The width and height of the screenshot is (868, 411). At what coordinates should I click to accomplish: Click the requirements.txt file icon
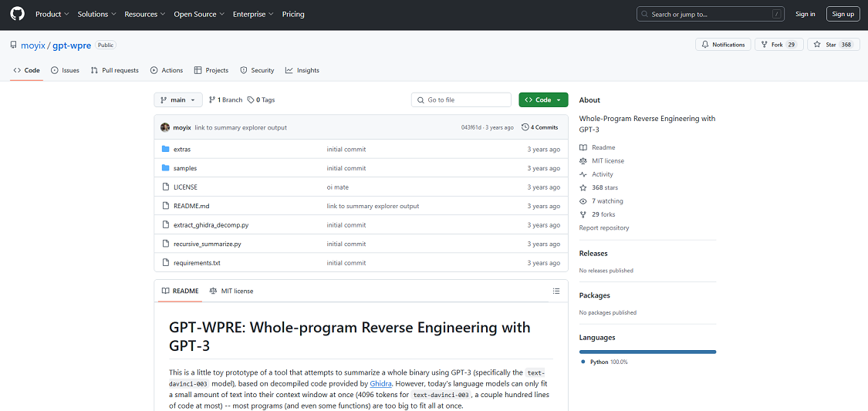point(165,263)
